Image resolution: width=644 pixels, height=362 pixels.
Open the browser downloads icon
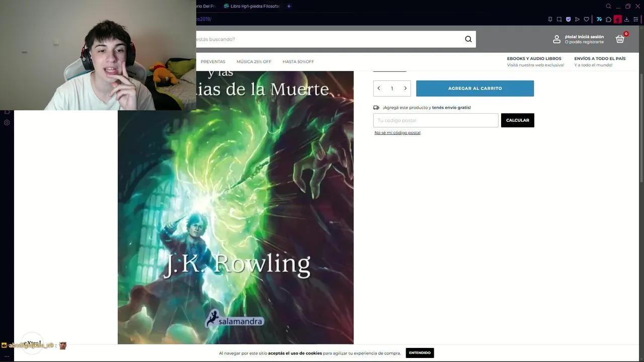tap(627, 19)
